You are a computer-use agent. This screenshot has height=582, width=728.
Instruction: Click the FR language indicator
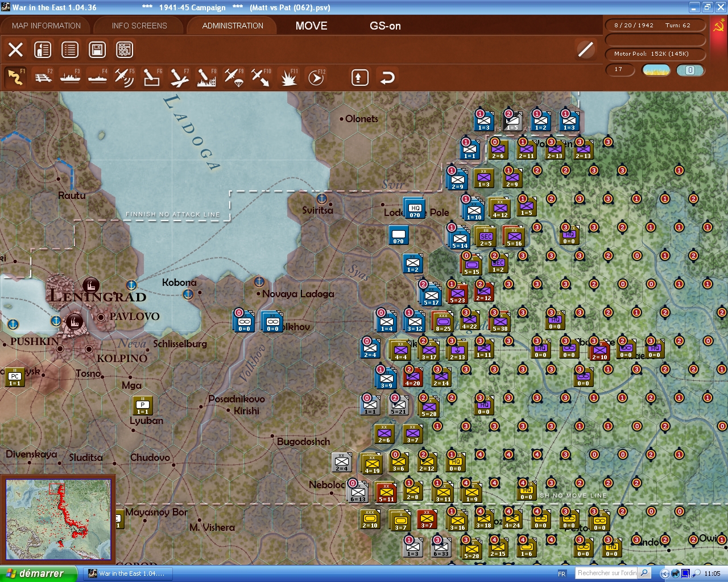(x=562, y=574)
